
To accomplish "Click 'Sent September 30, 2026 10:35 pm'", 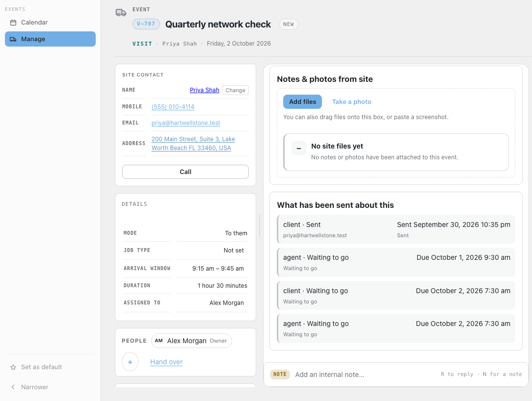I will (453, 225).
